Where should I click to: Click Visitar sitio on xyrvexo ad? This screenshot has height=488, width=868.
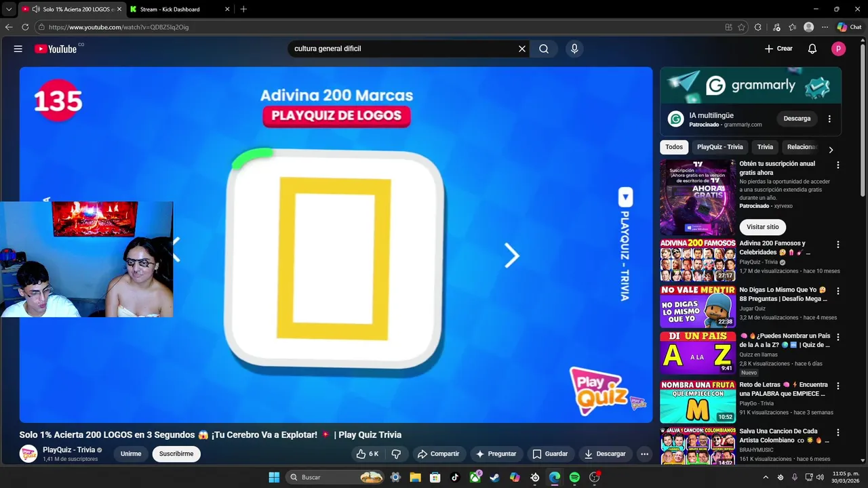tap(763, 227)
